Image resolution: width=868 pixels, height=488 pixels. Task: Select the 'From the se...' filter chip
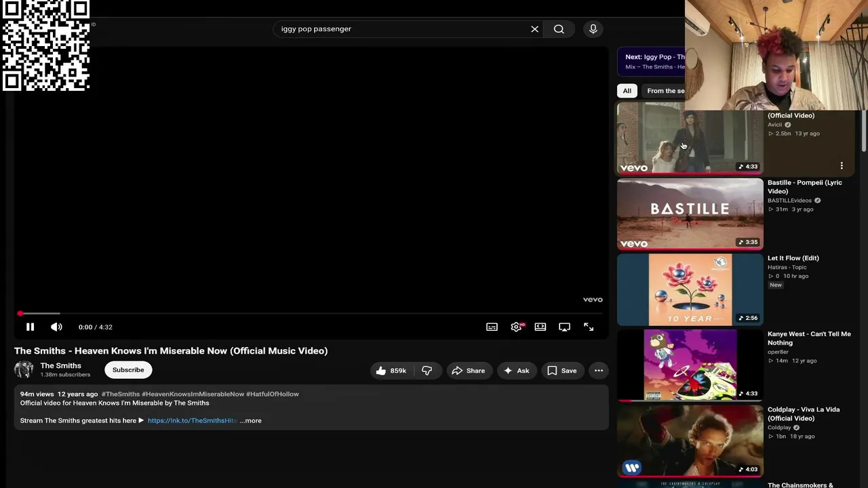click(665, 91)
